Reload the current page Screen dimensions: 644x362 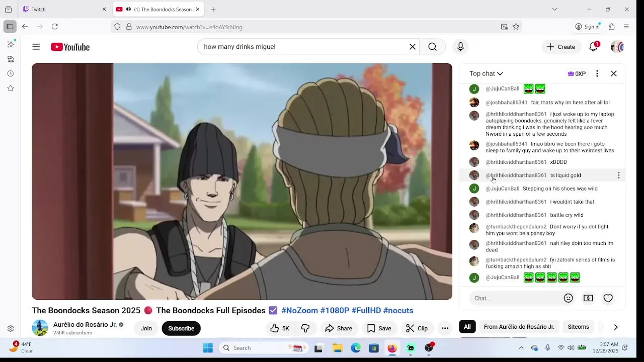pyautogui.click(x=55, y=27)
